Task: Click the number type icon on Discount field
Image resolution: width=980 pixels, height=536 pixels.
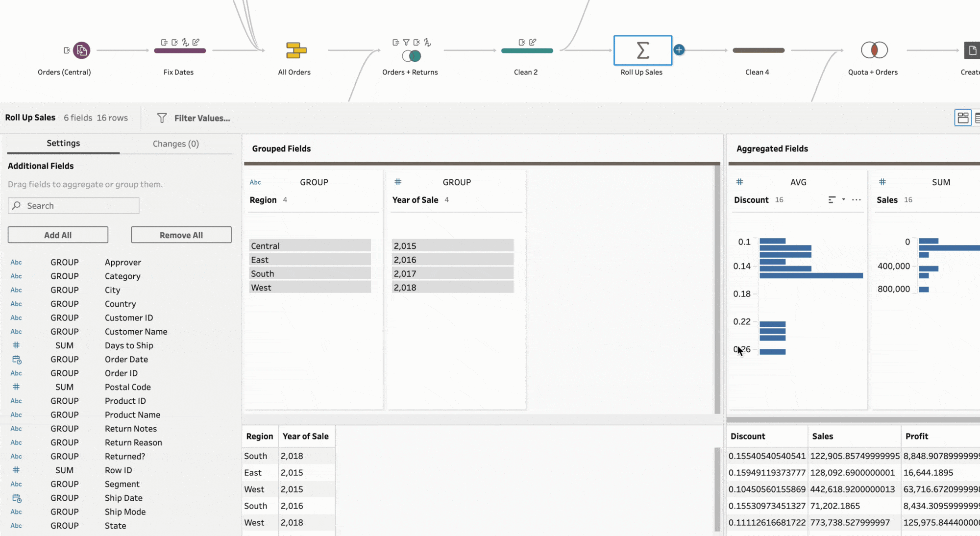Action: pos(740,182)
